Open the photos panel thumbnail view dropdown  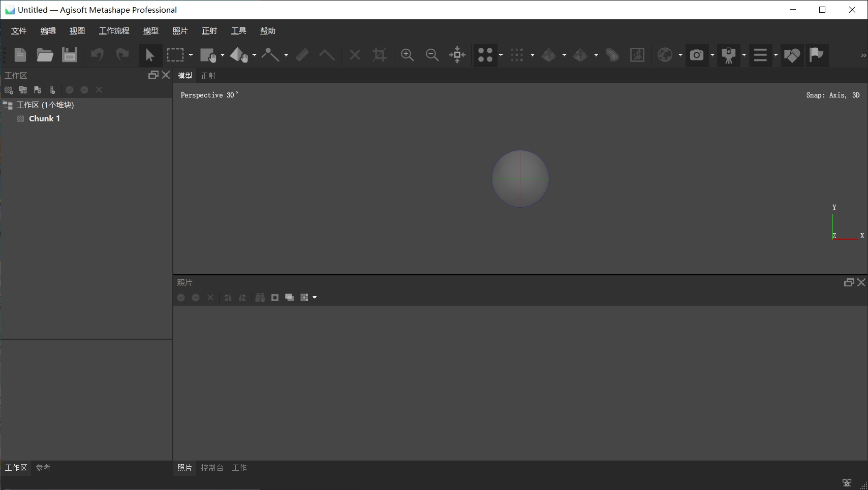(315, 298)
